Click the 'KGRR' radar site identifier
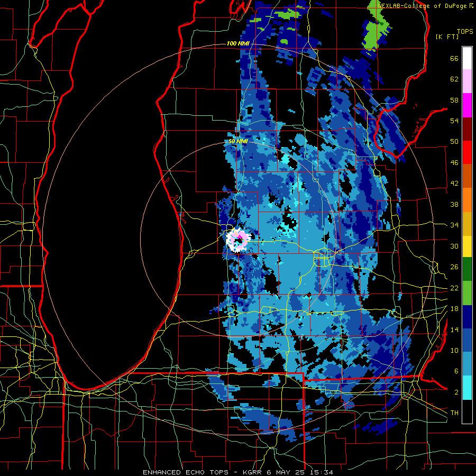This screenshot has width=476, height=476. [253, 472]
